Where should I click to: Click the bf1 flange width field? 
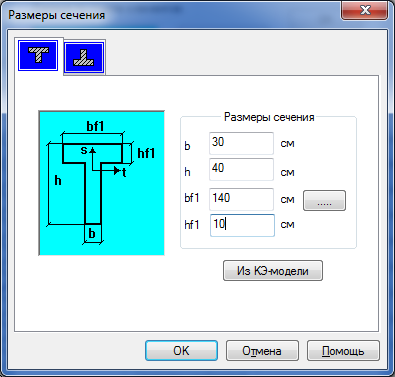(241, 199)
